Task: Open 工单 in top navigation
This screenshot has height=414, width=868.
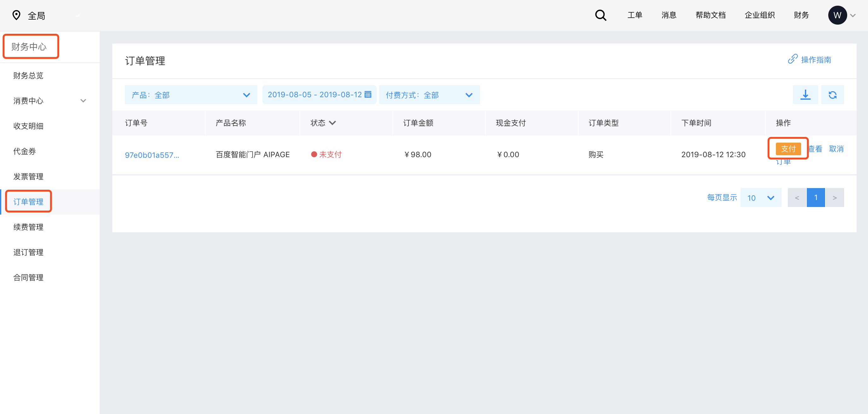Action: point(635,15)
